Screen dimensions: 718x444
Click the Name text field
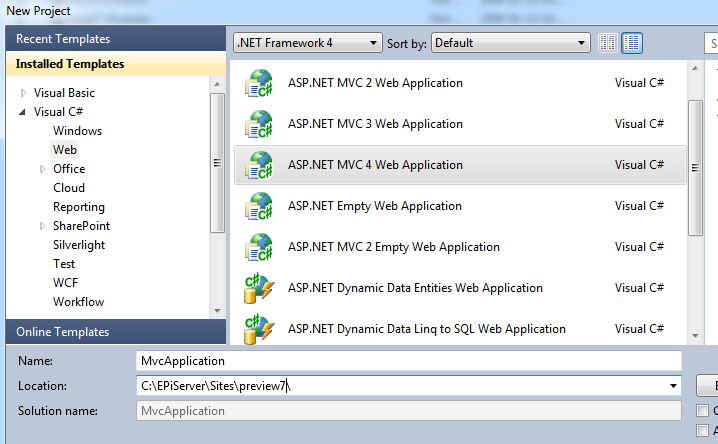coord(408,361)
